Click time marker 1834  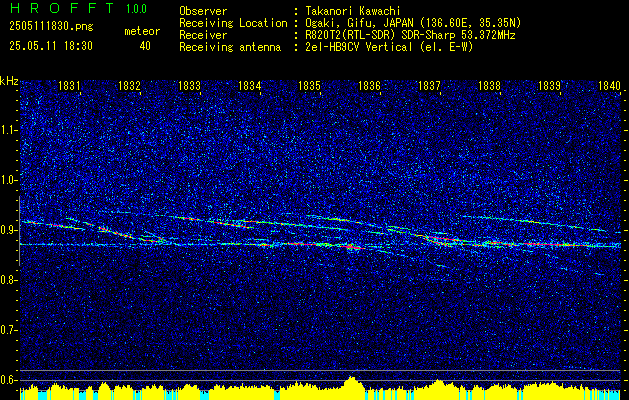(250, 85)
